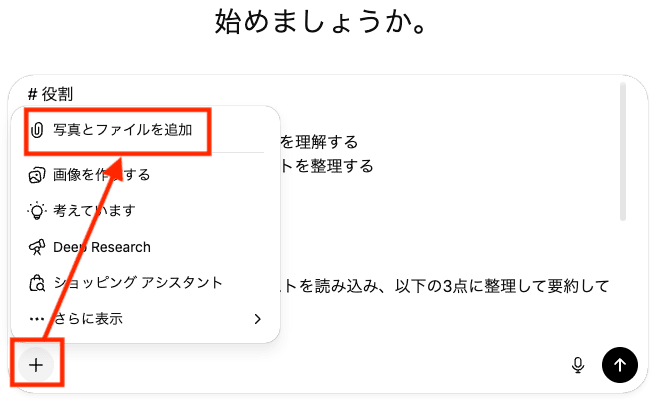Viewport: 654px width, 405px height.
Task: Click the shopping bag icon
Action: 37,283
